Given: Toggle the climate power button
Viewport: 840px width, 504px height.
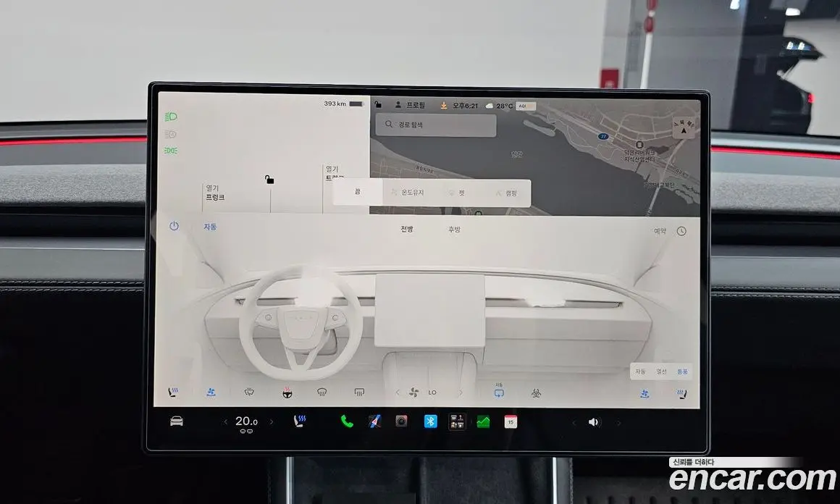Looking at the screenshot, I should coord(174,226).
